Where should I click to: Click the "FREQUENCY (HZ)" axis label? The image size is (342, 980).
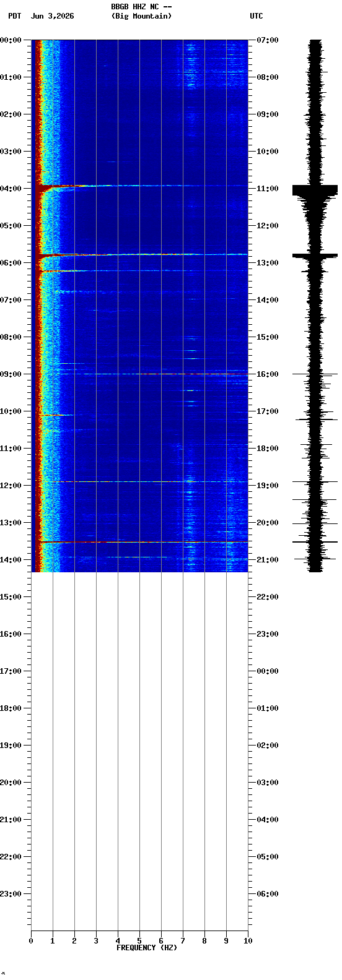click(146, 948)
